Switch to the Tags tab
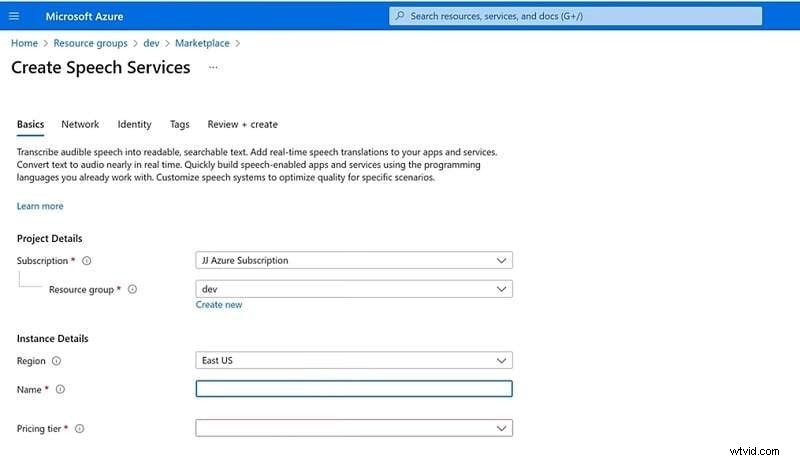Image resolution: width=800 pixels, height=461 pixels. (x=180, y=124)
